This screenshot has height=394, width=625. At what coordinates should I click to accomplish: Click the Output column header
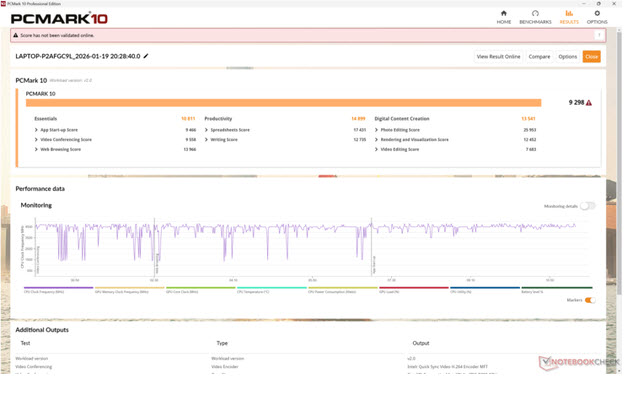(421, 343)
